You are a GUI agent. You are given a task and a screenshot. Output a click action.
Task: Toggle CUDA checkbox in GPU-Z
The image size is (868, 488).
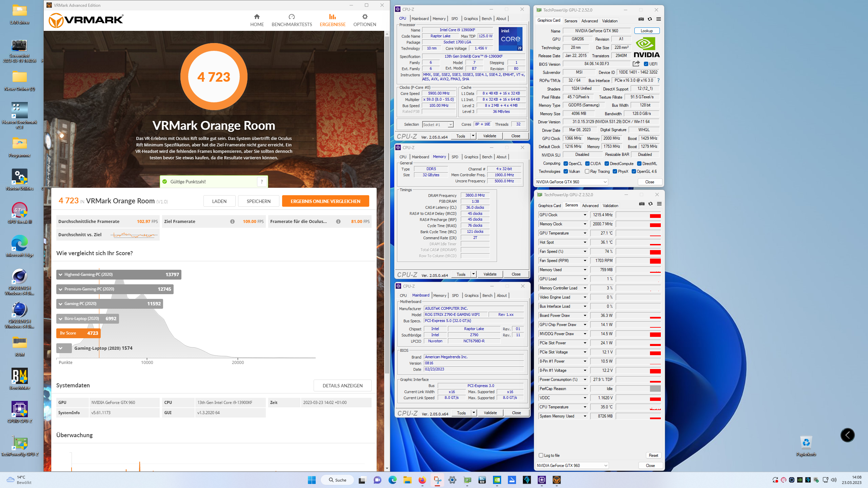click(x=587, y=164)
